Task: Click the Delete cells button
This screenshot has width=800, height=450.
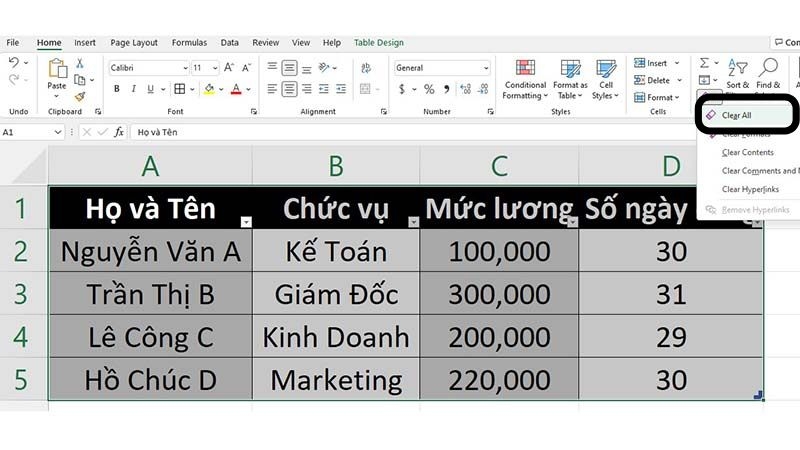Action: [x=658, y=80]
